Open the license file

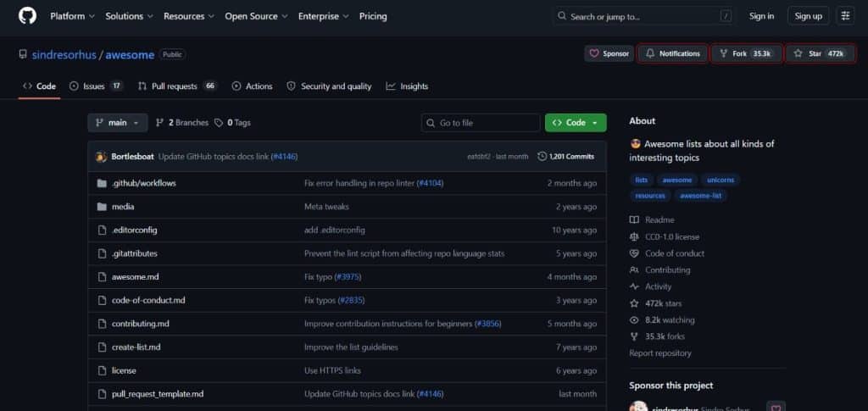(x=124, y=370)
